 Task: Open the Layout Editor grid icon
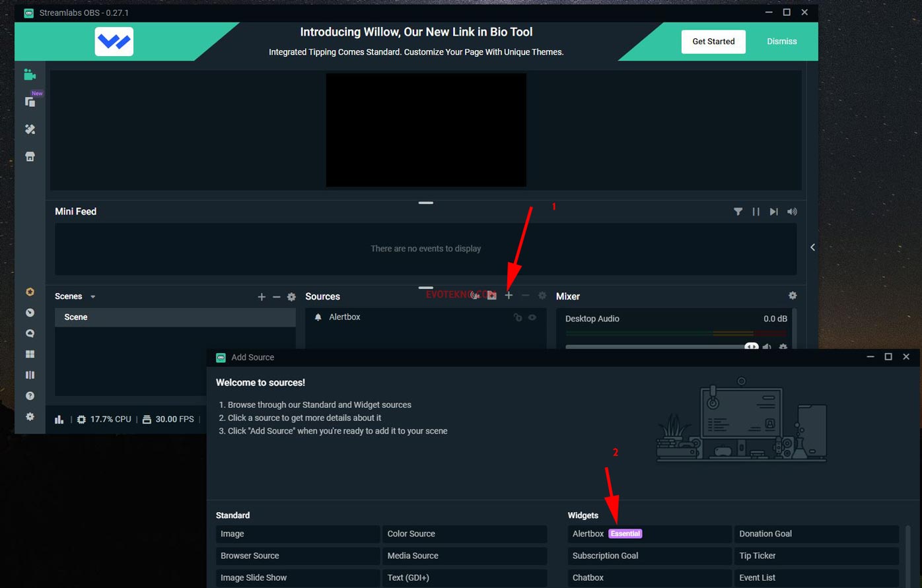point(30,354)
